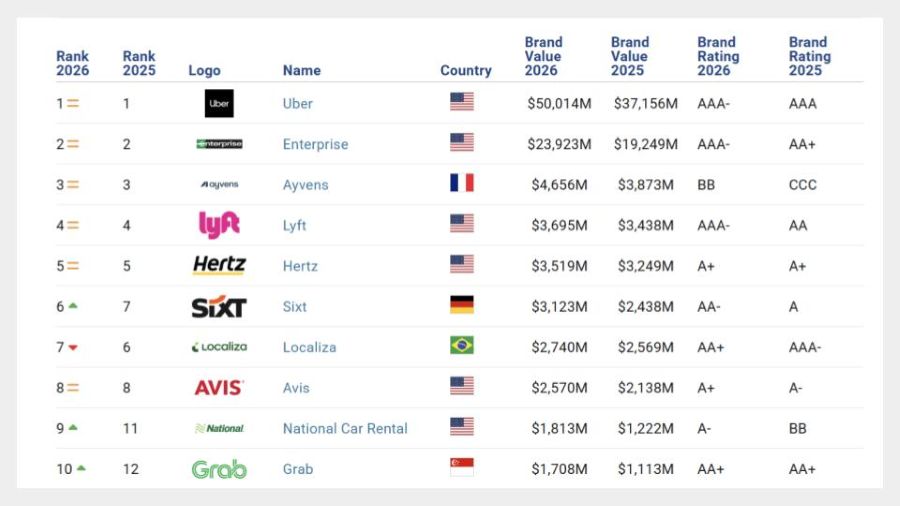This screenshot has width=900, height=506.
Task: Click the Hertz logo
Action: coord(219,266)
